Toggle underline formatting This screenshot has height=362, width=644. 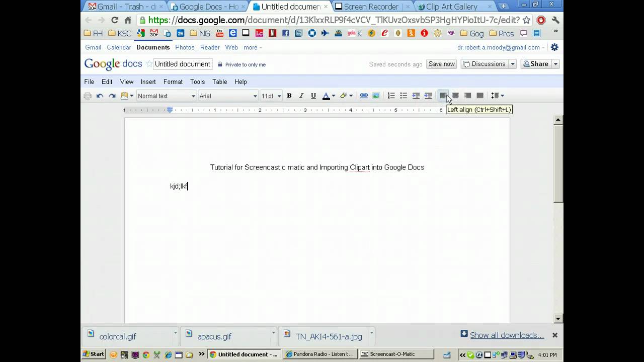[313, 96]
